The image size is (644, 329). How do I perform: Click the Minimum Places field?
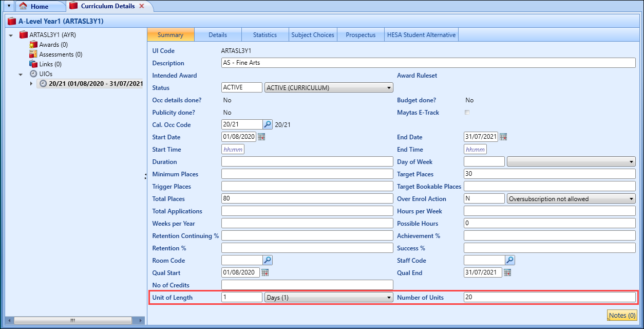pos(307,174)
